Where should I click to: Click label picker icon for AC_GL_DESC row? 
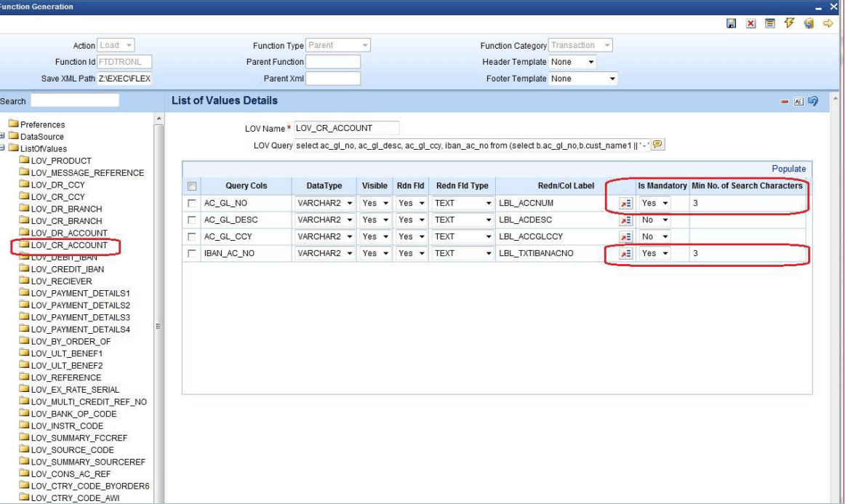pos(625,220)
